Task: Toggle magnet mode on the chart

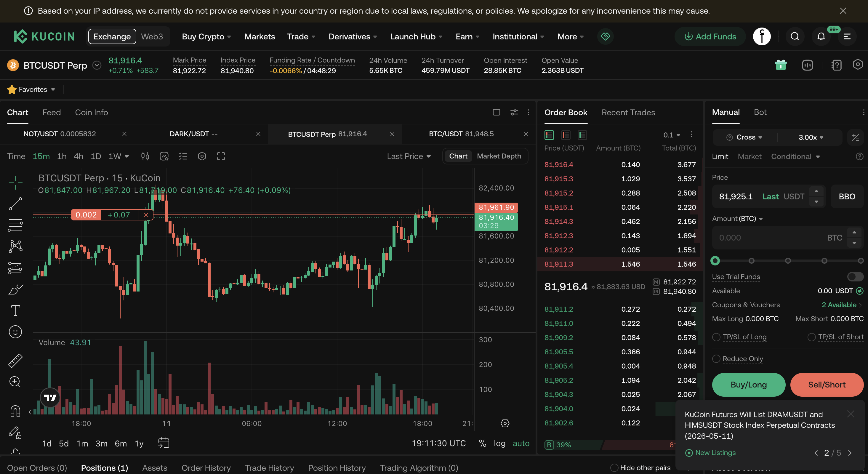Action: point(15,411)
